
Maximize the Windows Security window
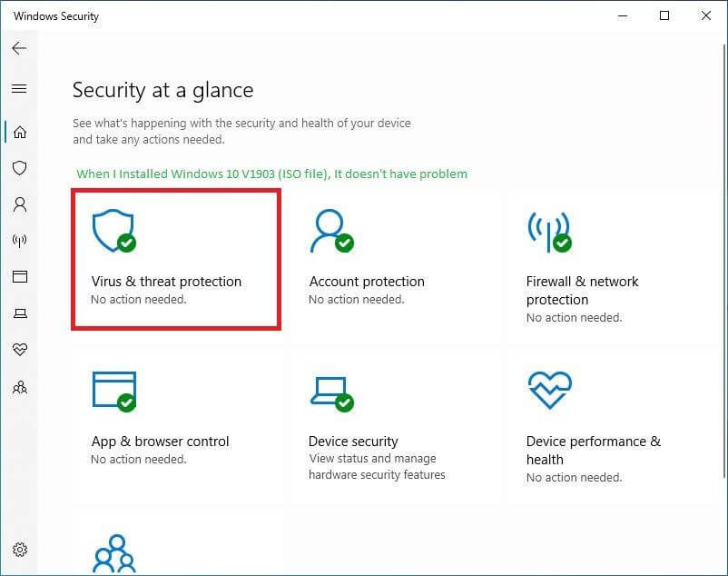[x=664, y=15]
